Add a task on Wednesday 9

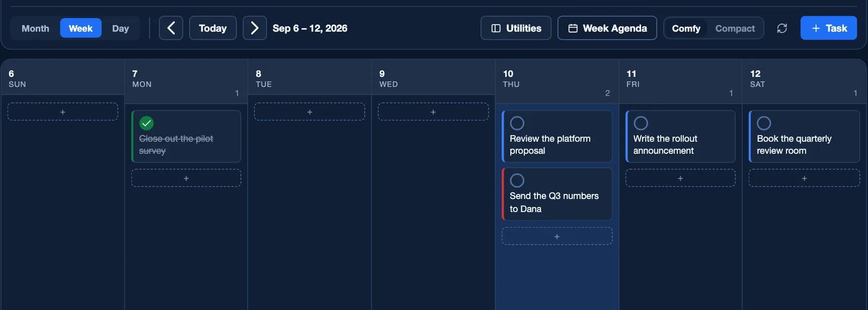click(x=433, y=112)
